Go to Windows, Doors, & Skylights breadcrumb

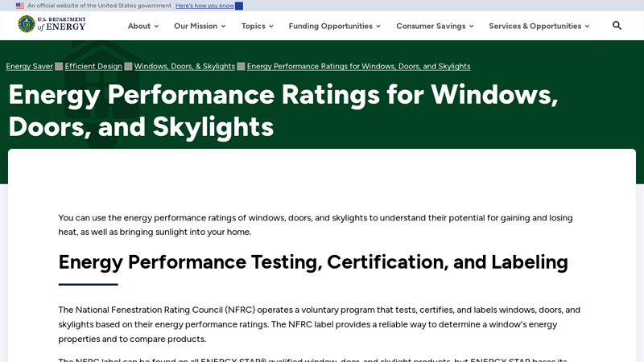point(184,66)
